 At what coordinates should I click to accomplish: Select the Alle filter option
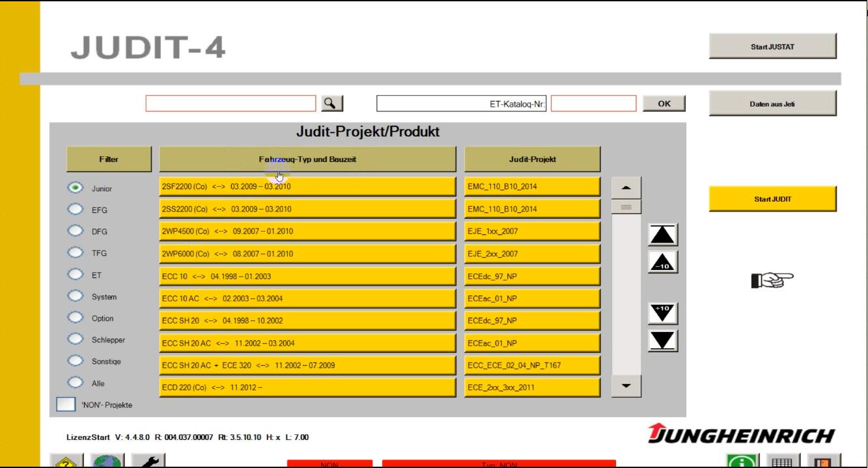76,383
